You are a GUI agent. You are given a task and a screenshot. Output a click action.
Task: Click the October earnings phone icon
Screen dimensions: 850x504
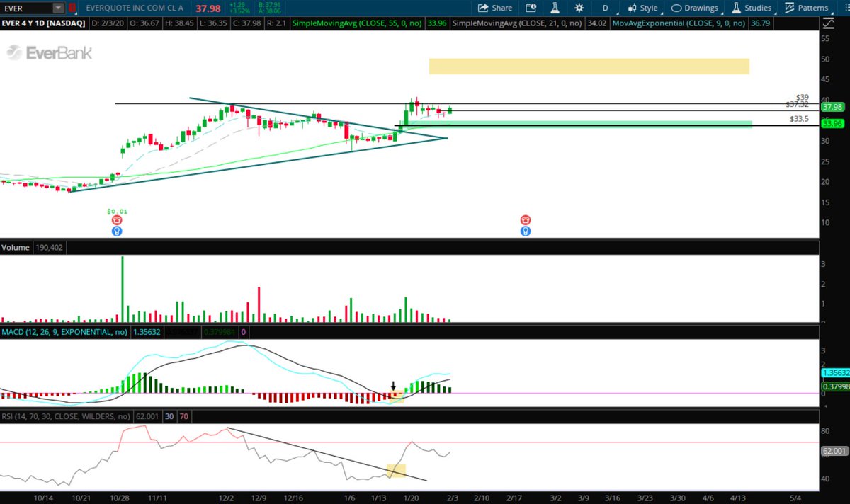[x=117, y=221]
